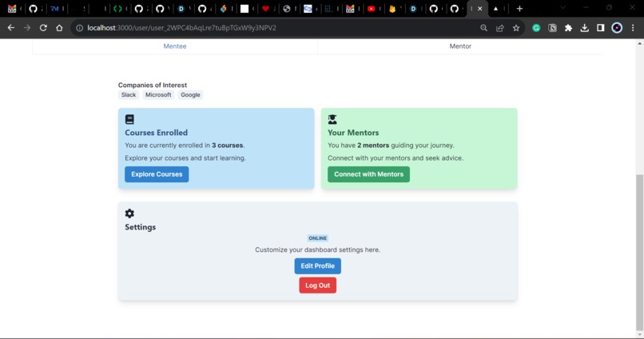Click the Settings gear icon

tap(129, 213)
